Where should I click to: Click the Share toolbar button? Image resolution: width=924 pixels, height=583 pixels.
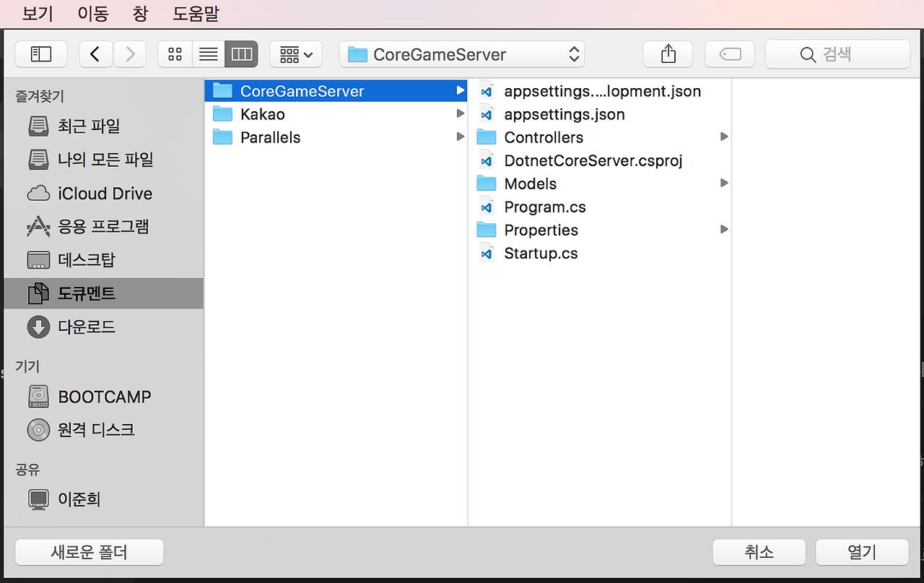click(668, 54)
